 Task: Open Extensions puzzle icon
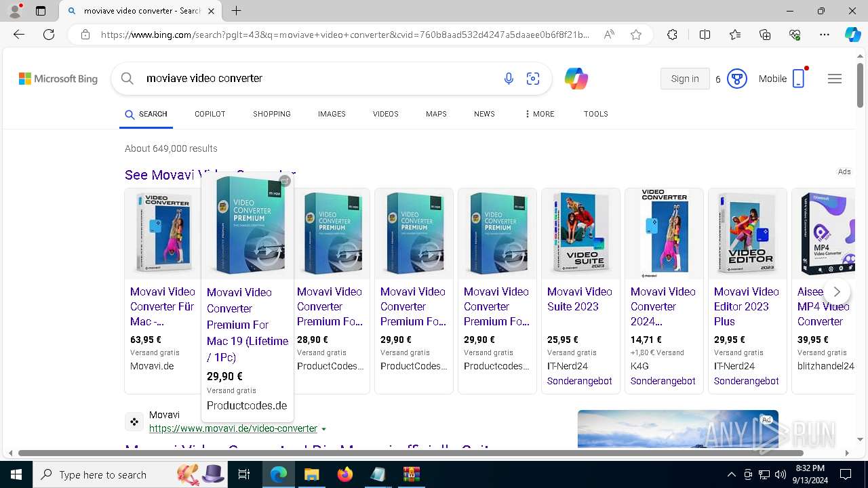click(672, 35)
